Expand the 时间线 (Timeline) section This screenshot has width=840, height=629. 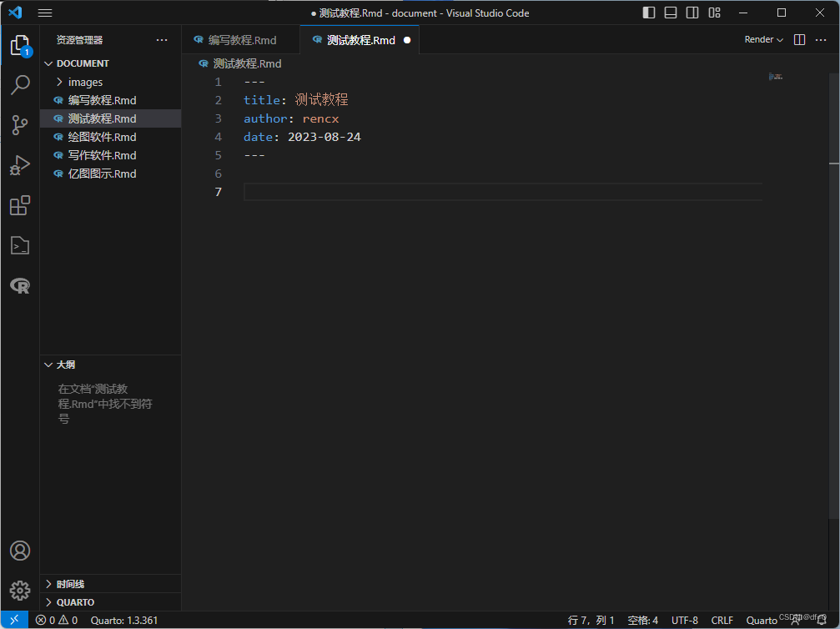tap(69, 583)
